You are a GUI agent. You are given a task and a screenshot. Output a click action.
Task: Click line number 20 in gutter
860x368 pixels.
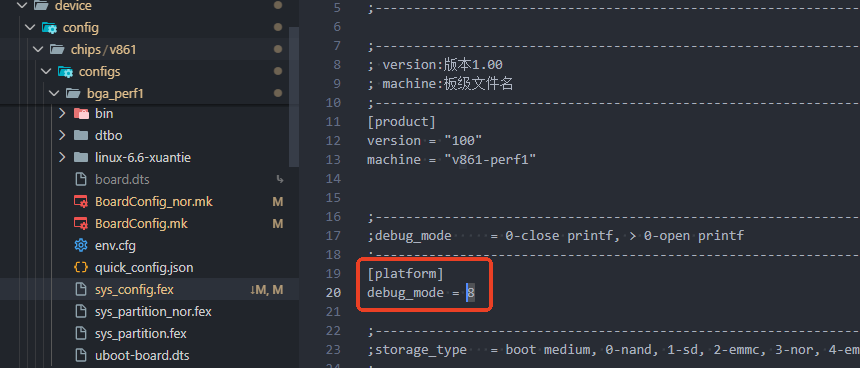pyautogui.click(x=333, y=293)
